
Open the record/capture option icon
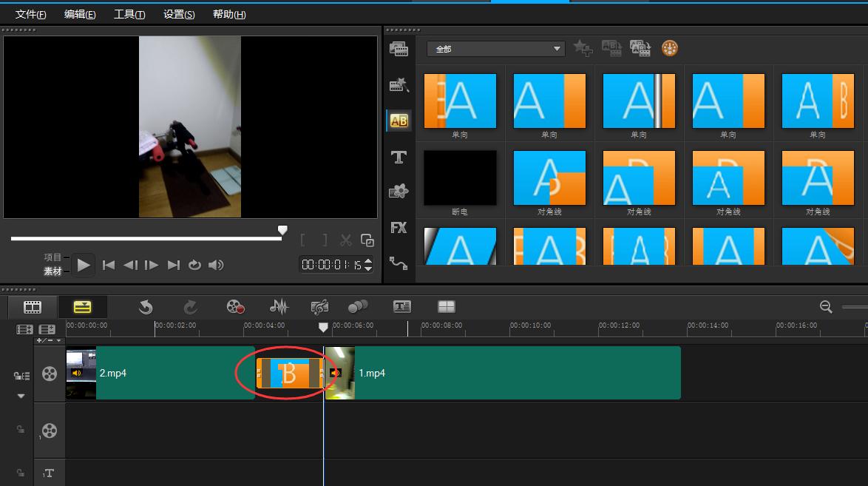point(235,306)
